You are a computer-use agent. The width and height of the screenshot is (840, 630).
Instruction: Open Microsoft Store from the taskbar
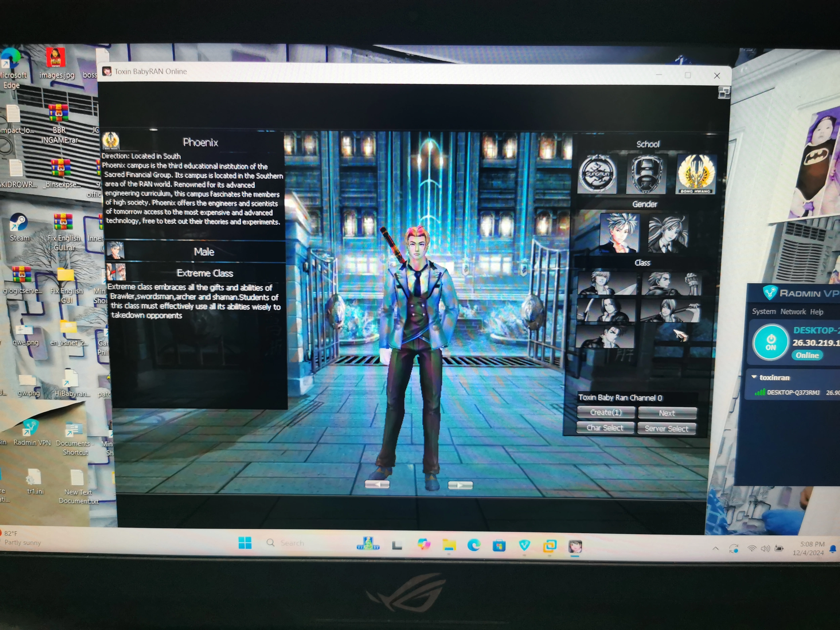coord(499,546)
